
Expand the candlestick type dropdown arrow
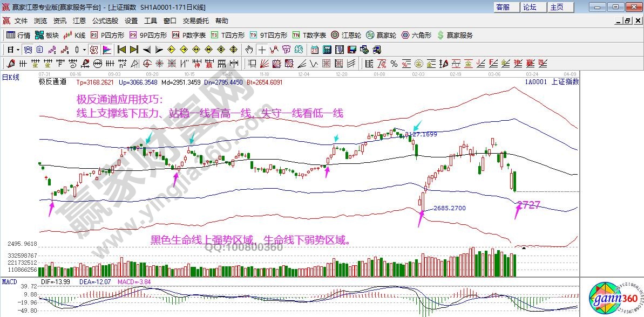point(84,50)
